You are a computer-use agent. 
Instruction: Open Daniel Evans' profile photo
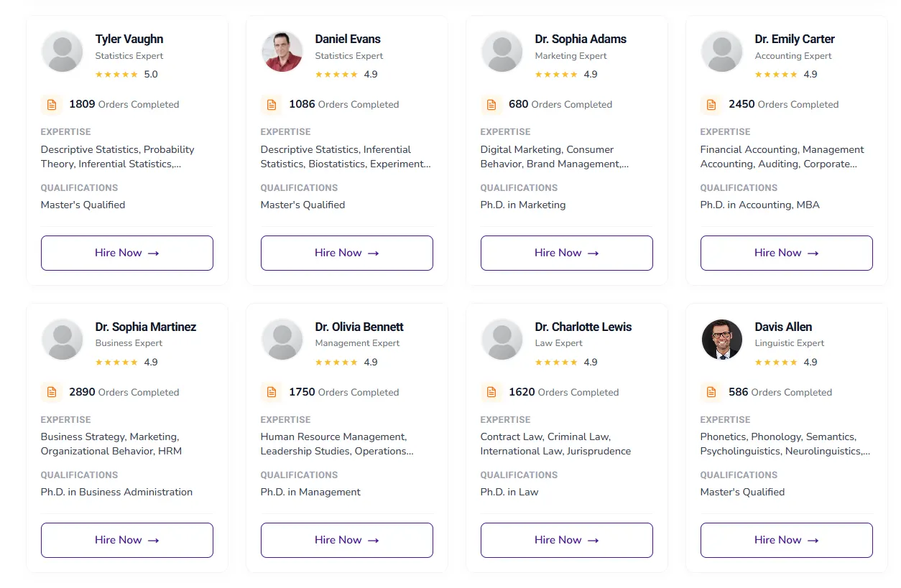pyautogui.click(x=282, y=52)
